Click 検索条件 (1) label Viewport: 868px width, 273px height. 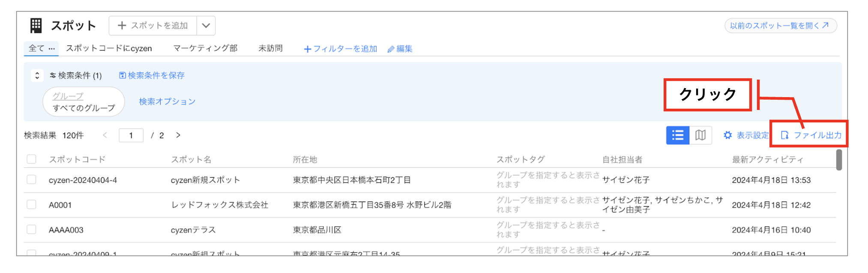(76, 75)
